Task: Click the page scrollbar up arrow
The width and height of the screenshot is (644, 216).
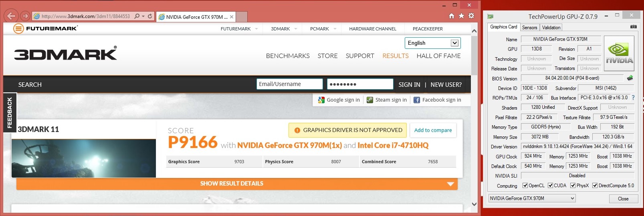Action: click(x=474, y=31)
